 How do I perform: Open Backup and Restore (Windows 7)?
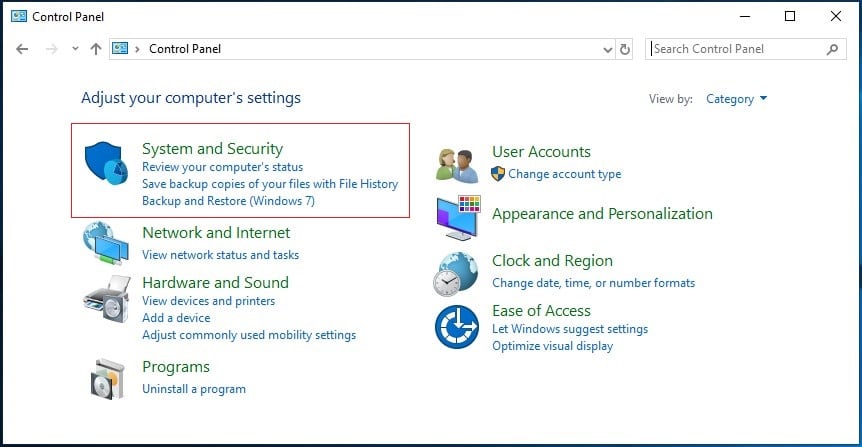[228, 201]
